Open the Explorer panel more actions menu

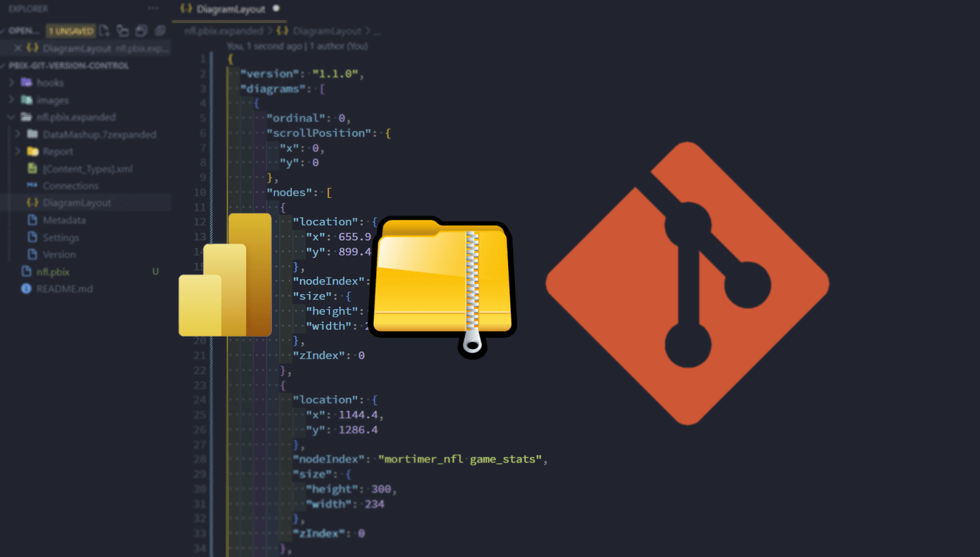[x=153, y=9]
